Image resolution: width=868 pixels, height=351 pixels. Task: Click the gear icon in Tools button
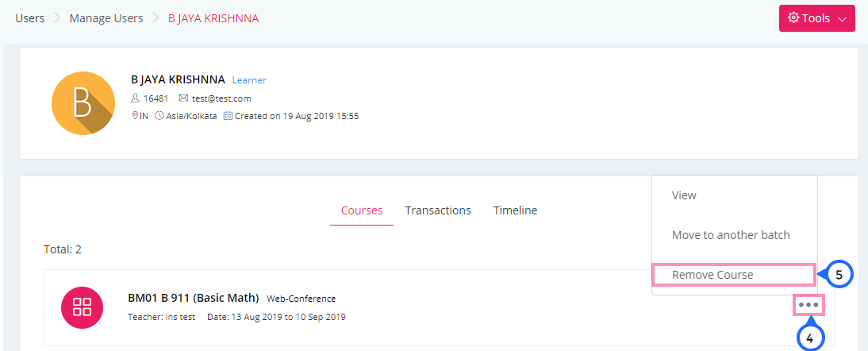coord(793,17)
